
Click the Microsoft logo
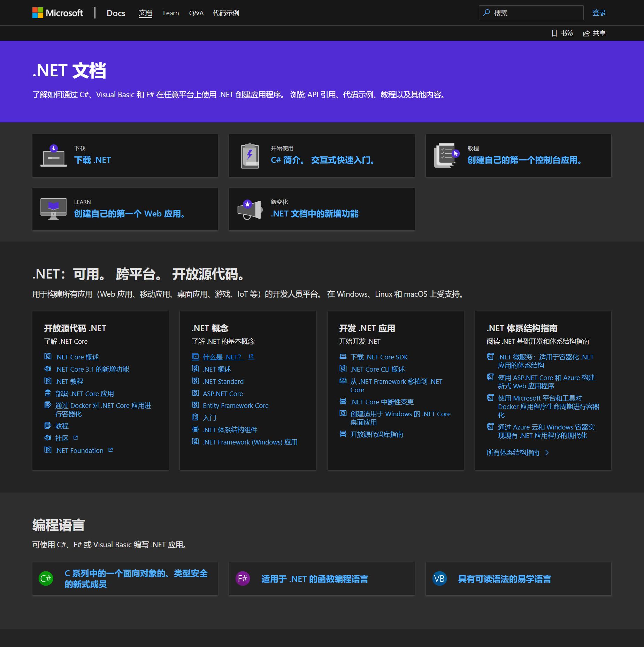coord(58,13)
